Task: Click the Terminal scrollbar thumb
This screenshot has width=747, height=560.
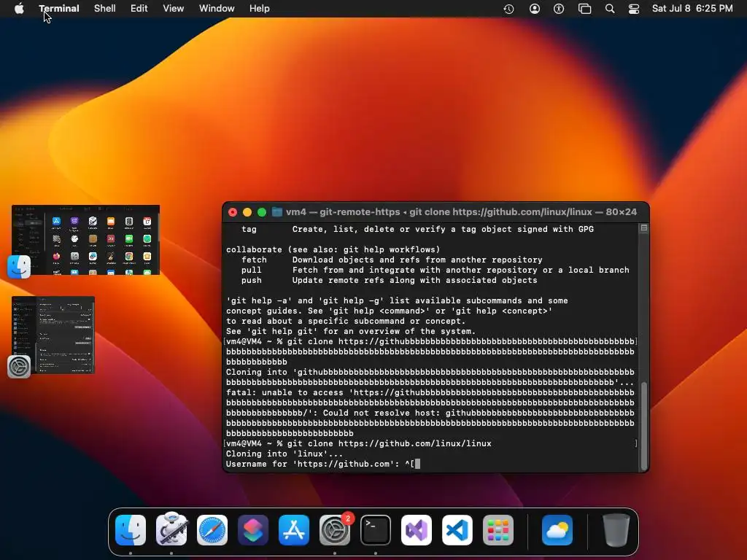Action: [644, 425]
